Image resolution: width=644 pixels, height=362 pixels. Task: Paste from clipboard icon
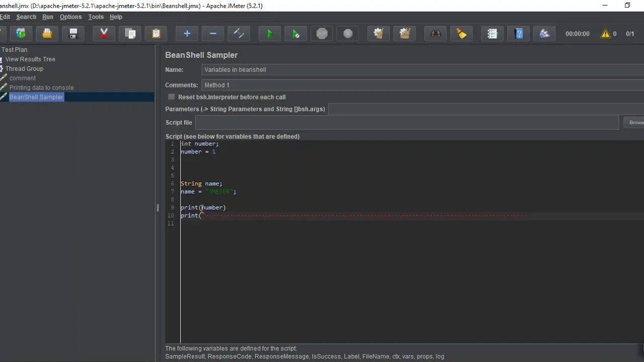(156, 34)
